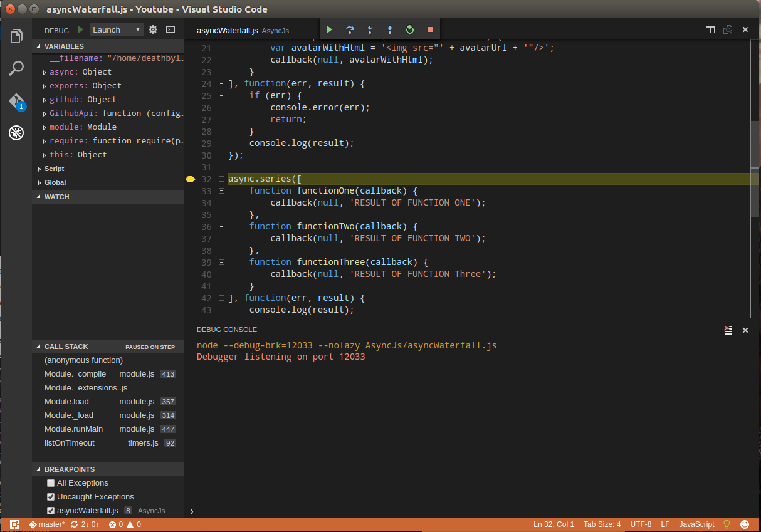Image resolution: width=761 pixels, height=532 pixels.
Task: Open debug console from debug header
Action: (170, 29)
